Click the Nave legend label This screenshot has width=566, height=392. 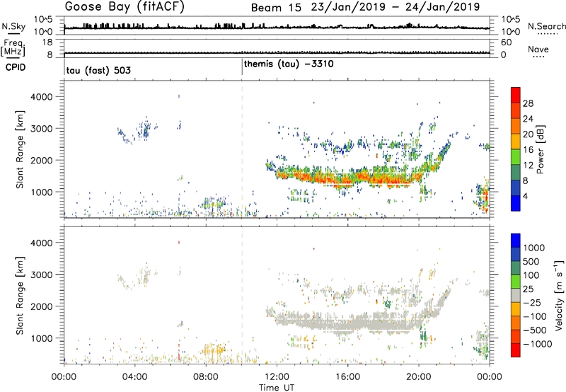coord(538,50)
